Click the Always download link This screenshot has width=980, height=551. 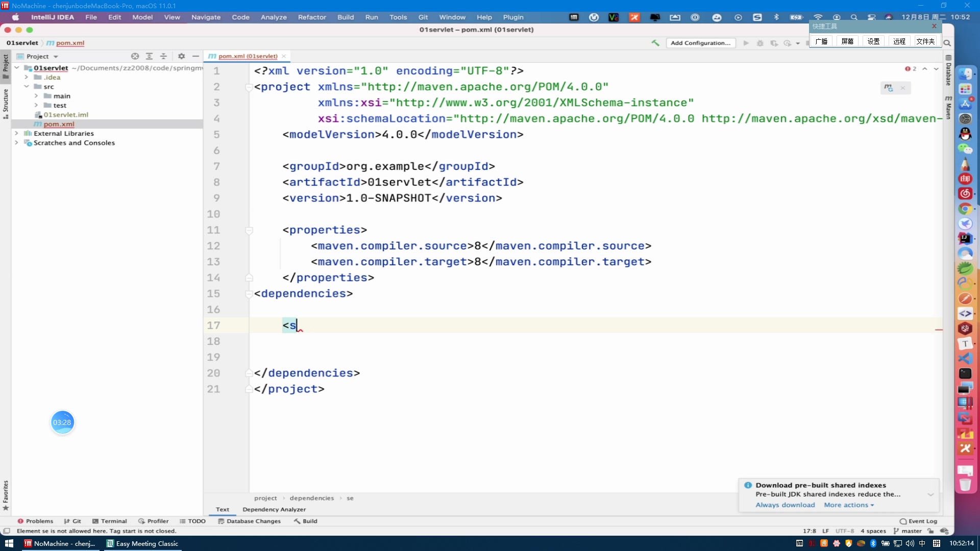click(x=785, y=505)
